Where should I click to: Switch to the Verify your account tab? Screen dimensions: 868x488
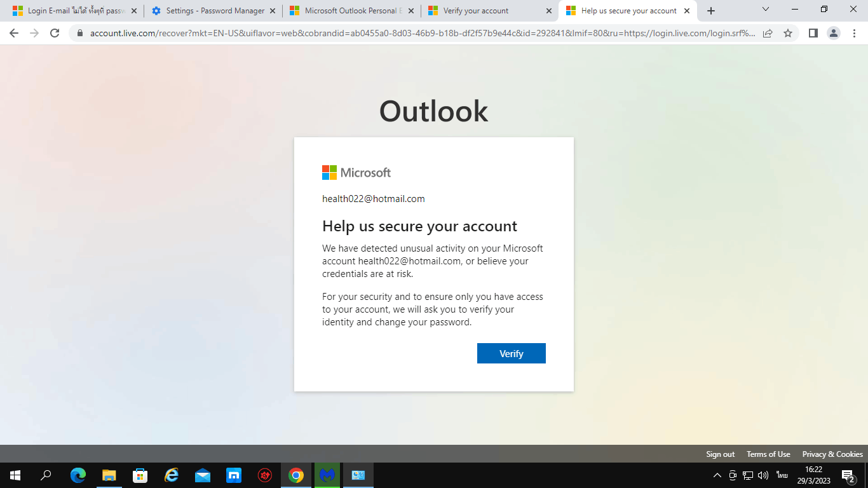coord(490,11)
